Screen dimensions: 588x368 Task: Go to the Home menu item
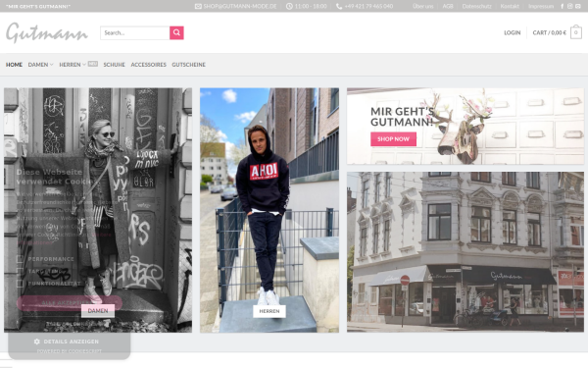[x=14, y=65]
